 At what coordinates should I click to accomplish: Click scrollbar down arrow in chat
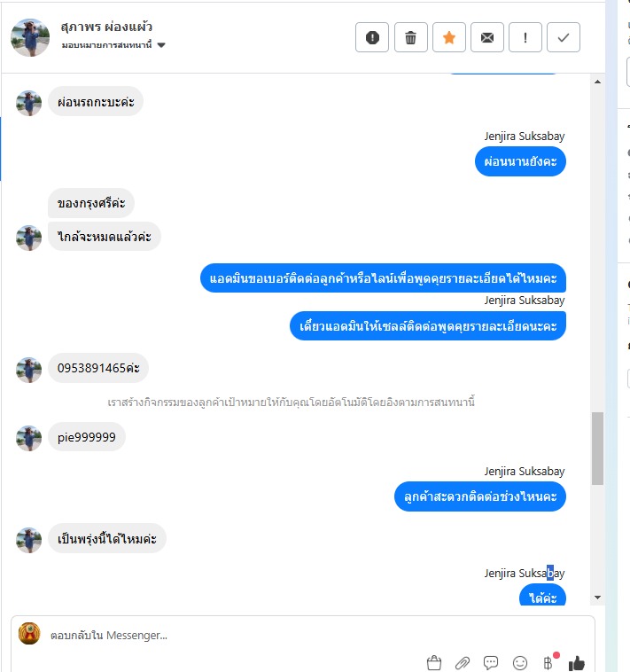[x=597, y=597]
